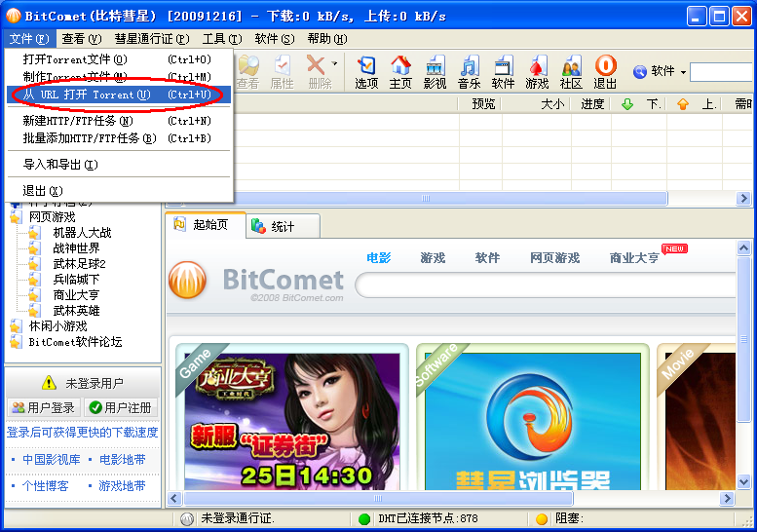Open the 软件 menu in menu bar
757x532 pixels.
pyautogui.click(x=274, y=39)
